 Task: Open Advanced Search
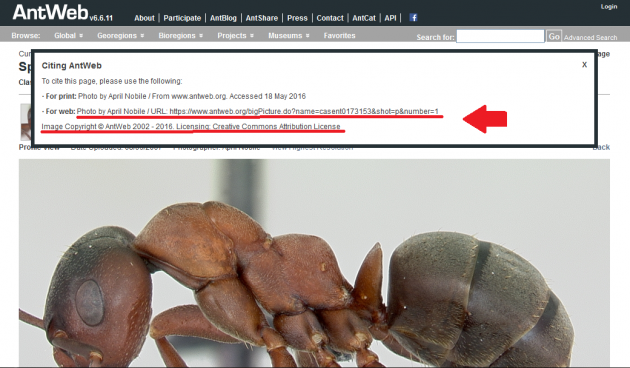[590, 37]
